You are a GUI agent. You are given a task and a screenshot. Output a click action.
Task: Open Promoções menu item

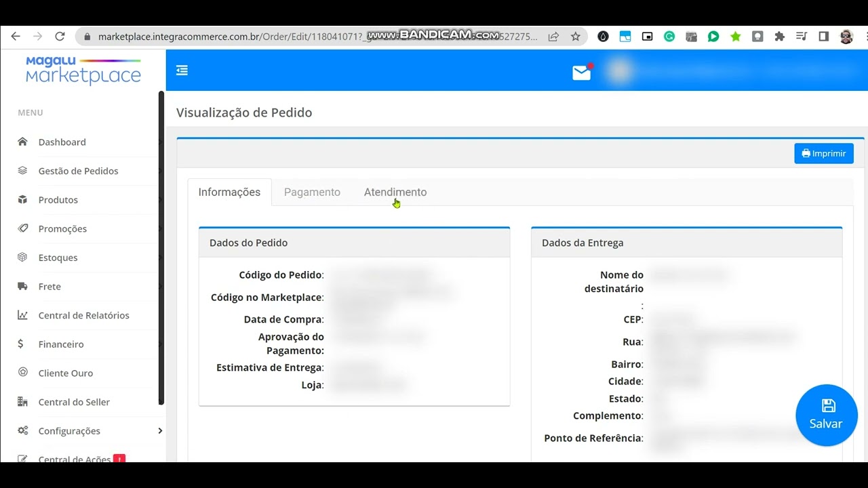pyautogui.click(x=63, y=229)
